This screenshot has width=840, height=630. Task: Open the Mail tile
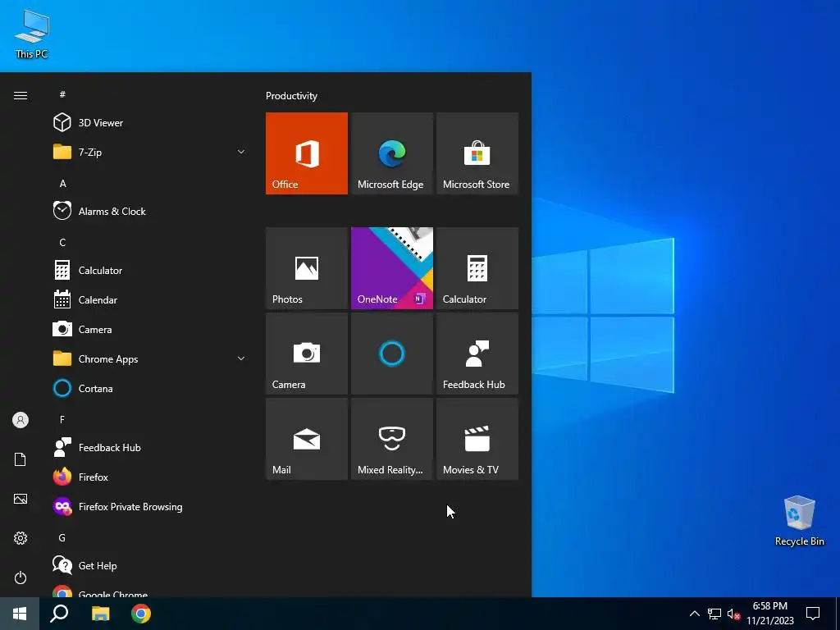pyautogui.click(x=307, y=439)
